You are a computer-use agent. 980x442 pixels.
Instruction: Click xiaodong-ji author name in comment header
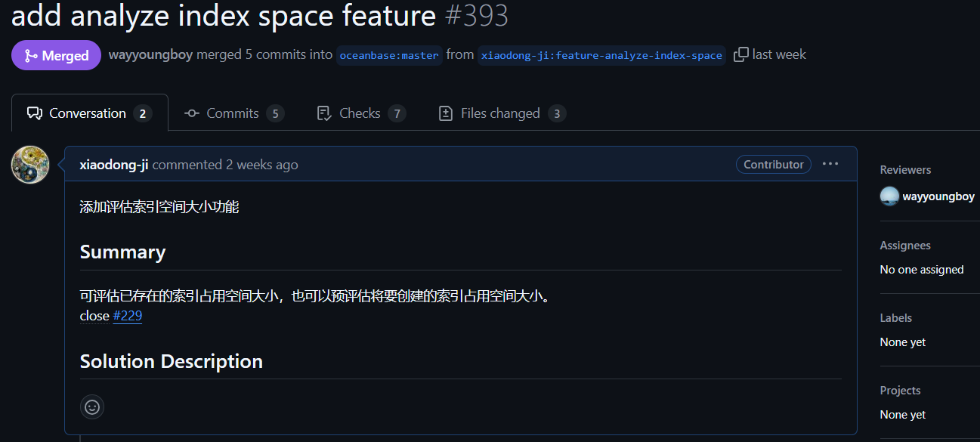point(114,165)
